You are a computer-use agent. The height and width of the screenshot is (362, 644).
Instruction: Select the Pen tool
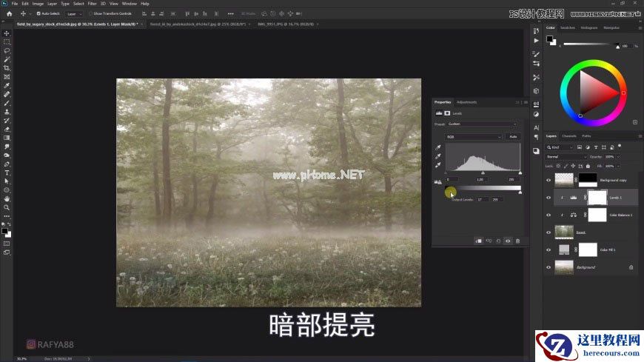(7, 164)
